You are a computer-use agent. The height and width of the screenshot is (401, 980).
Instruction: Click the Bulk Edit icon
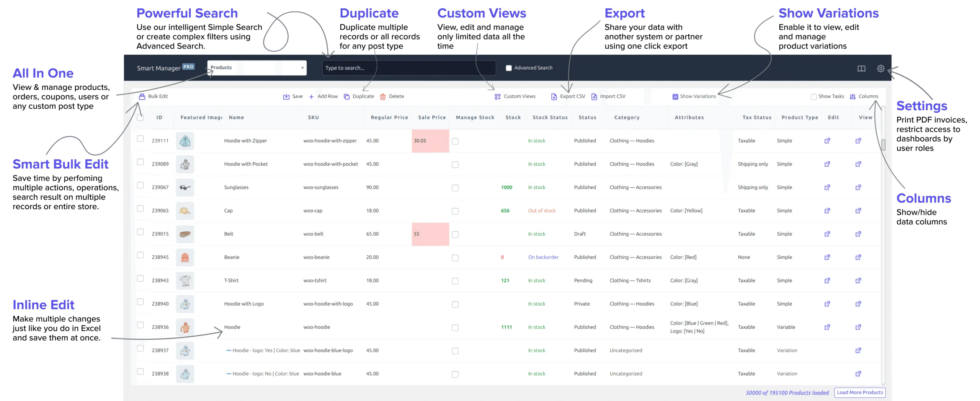click(142, 97)
